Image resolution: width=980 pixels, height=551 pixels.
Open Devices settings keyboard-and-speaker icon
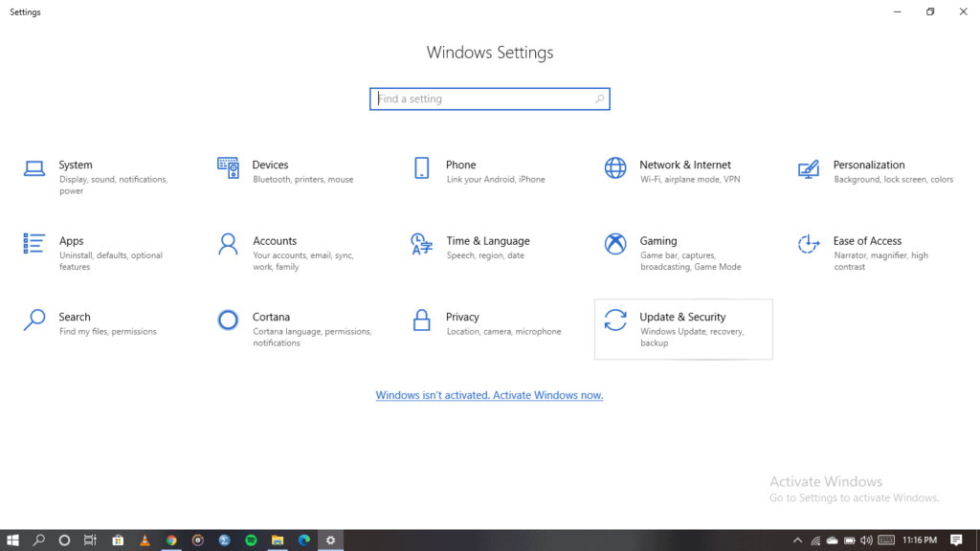pyautogui.click(x=228, y=168)
